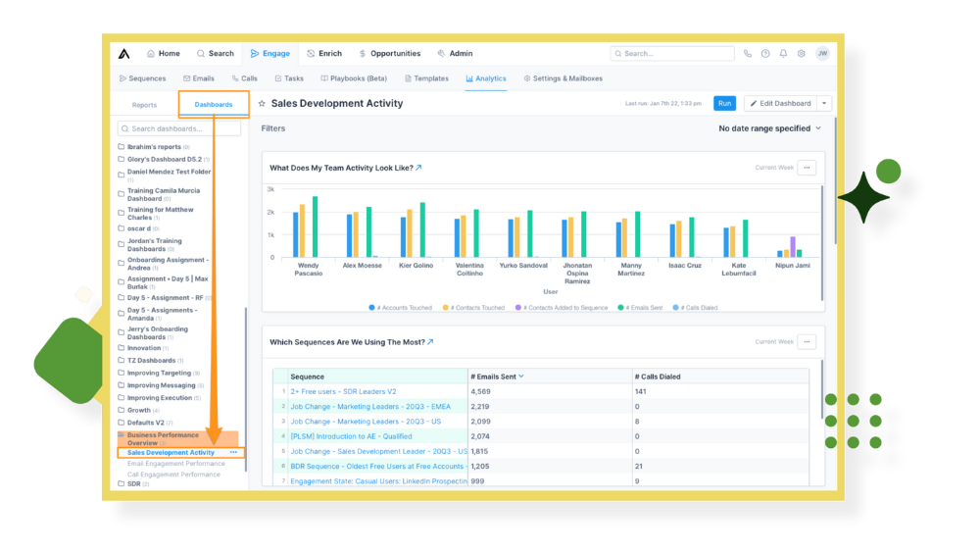Image resolution: width=980 pixels, height=552 pixels.
Task: Open Admin in top navigation
Action: click(x=455, y=54)
